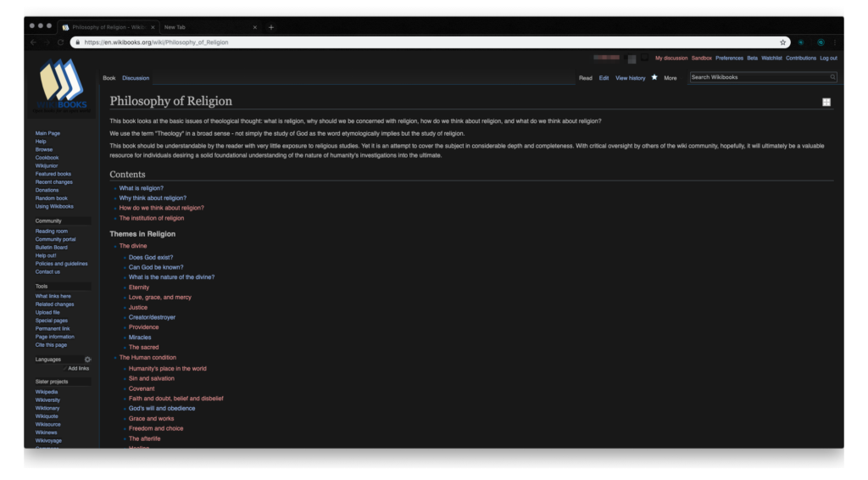
Task: Open the Languages settings gear
Action: 87,359
